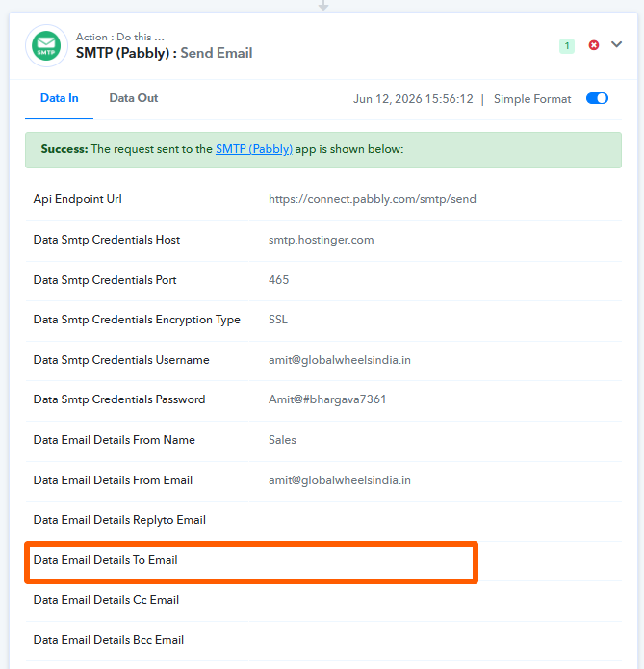The image size is (644, 669).
Task: Click the Data Email Details From Name label
Action: pyautogui.click(x=114, y=440)
